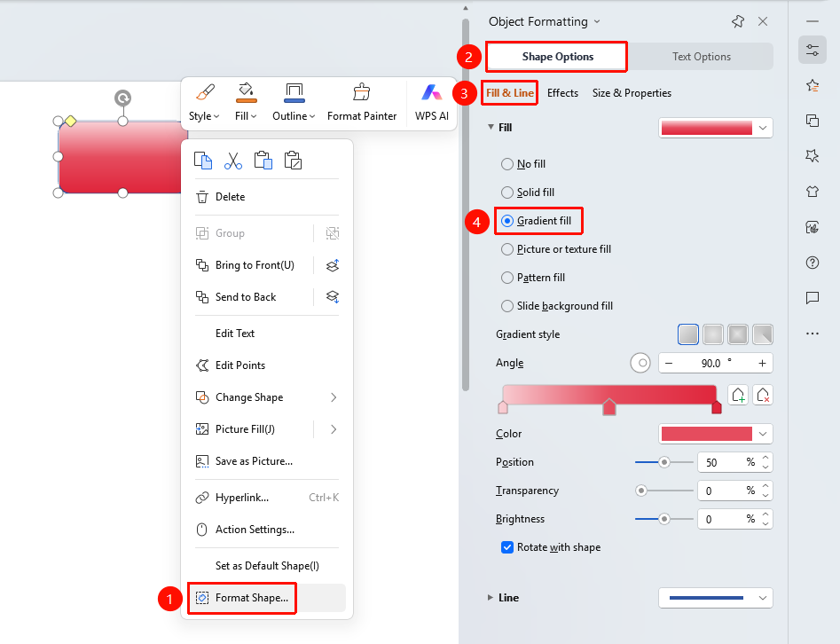840x644 pixels.
Task: Click the angle dial control
Action: [640, 363]
